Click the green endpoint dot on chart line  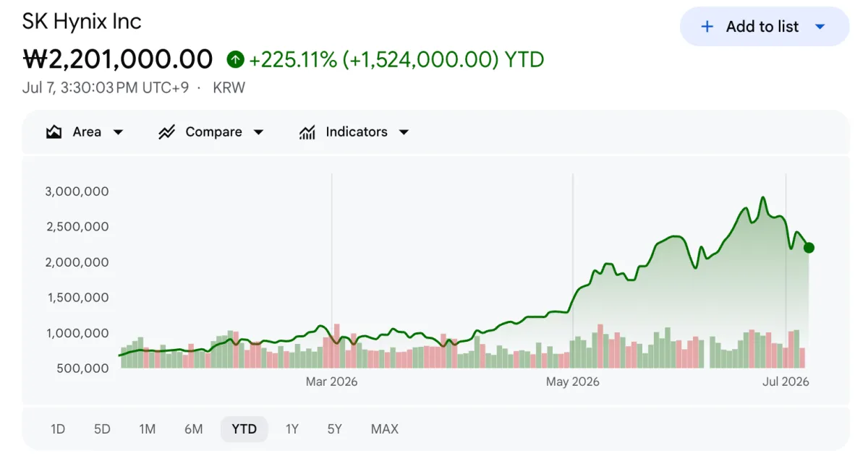click(x=809, y=248)
